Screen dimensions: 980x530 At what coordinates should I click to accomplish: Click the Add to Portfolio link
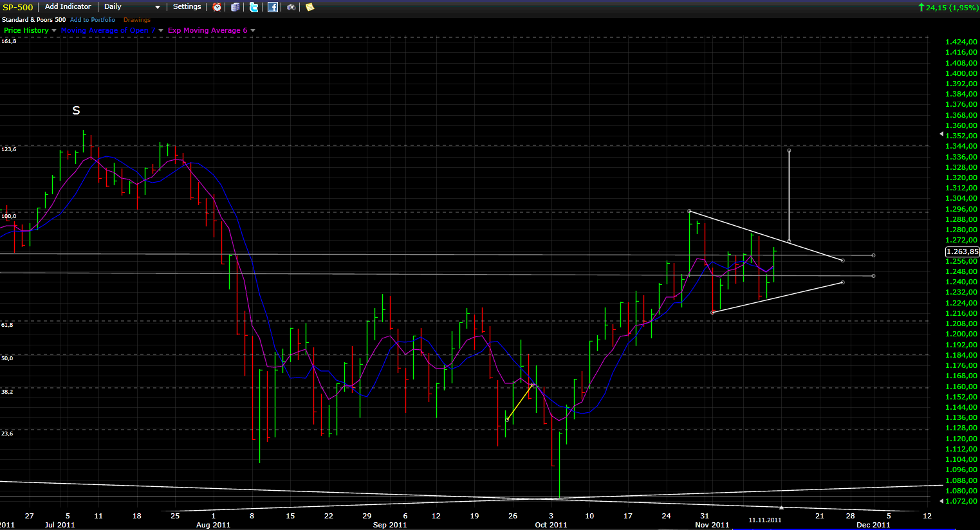coord(93,20)
